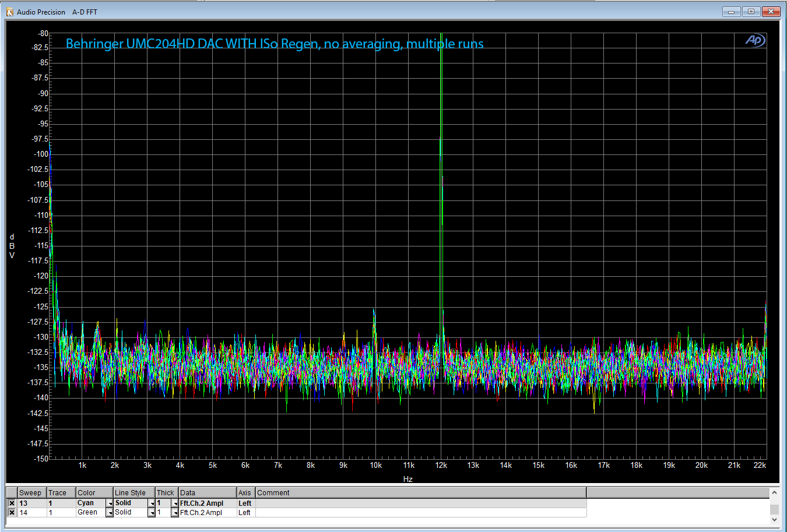Click the legend vertical scrollbar thumb

(774, 509)
